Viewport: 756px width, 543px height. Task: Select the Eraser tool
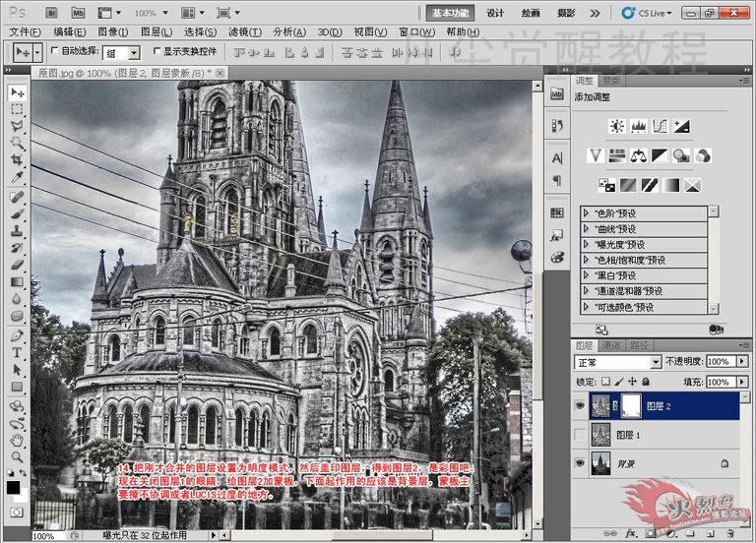pyautogui.click(x=17, y=265)
